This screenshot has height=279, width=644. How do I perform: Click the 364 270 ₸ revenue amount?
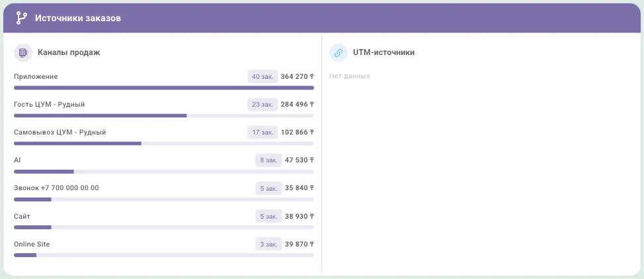pyautogui.click(x=297, y=76)
